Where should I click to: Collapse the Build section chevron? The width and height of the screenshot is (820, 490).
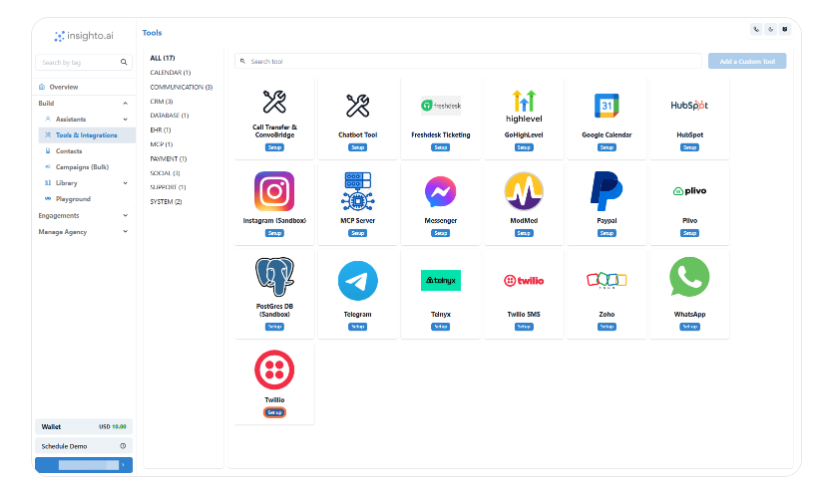pos(125,104)
